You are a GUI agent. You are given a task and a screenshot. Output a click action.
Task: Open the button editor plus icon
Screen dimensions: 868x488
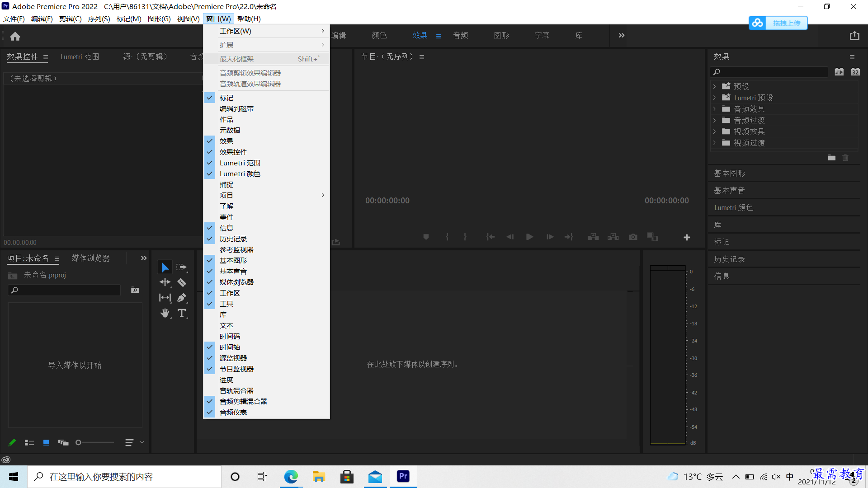(687, 237)
